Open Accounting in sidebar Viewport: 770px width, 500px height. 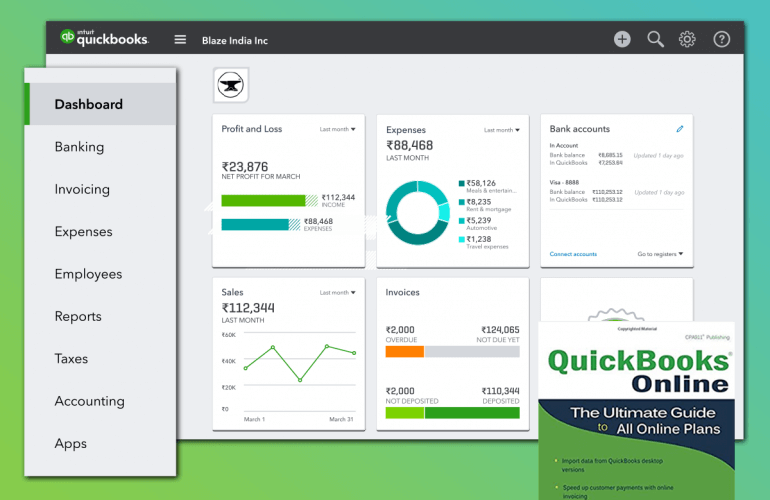89,401
